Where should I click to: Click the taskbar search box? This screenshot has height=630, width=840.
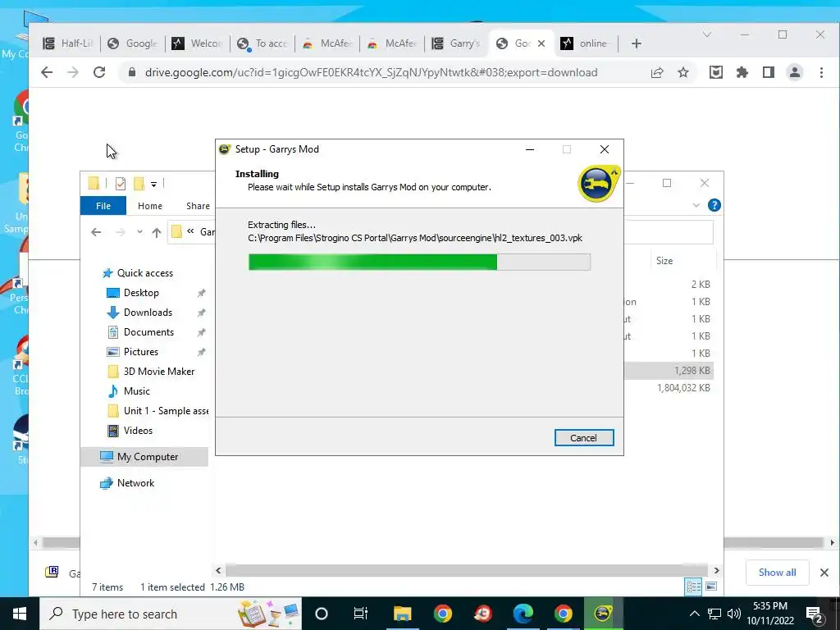[x=171, y=614]
